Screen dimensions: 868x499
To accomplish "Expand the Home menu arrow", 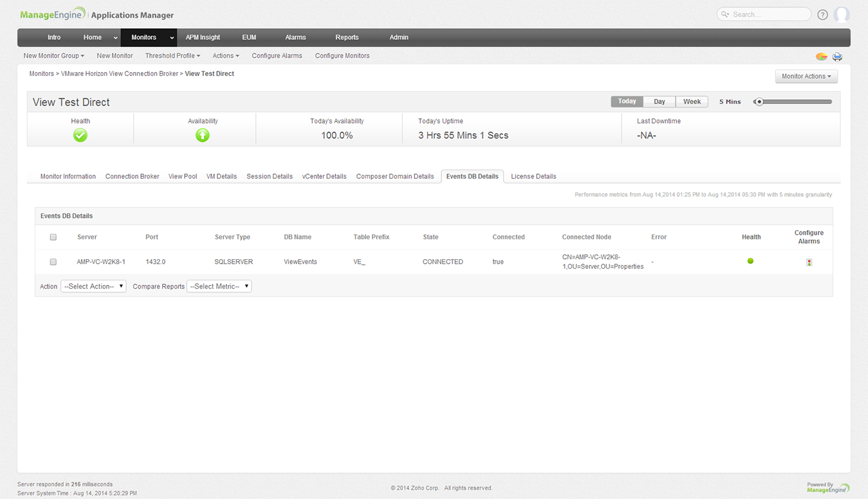I will pyautogui.click(x=116, y=38).
